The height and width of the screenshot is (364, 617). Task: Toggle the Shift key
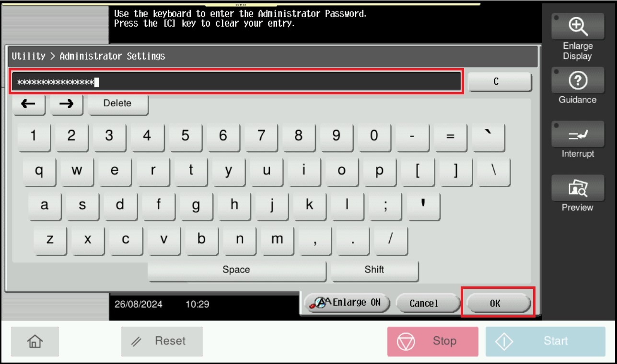(374, 270)
